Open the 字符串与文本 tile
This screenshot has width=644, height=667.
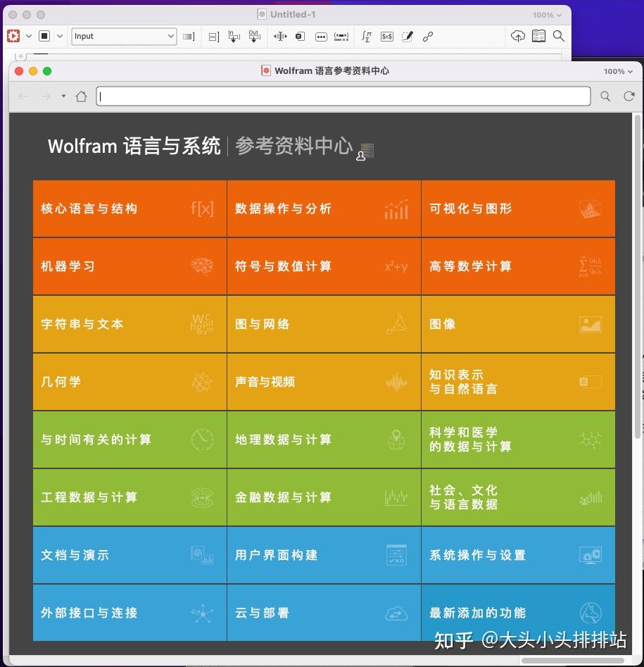coord(130,324)
